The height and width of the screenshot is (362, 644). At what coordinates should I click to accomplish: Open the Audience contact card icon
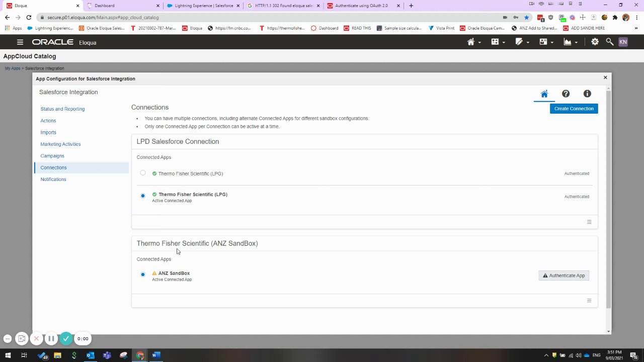543,42
